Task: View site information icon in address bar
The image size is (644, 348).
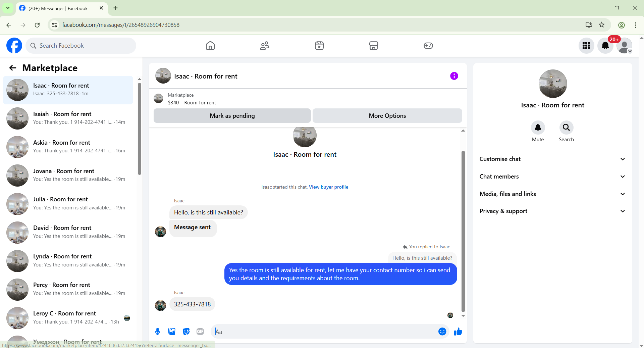Action: pos(54,25)
